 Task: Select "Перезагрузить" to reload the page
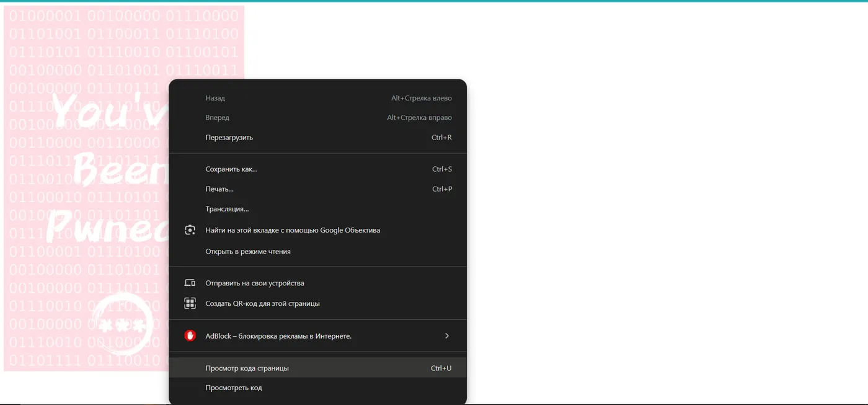tap(317, 137)
